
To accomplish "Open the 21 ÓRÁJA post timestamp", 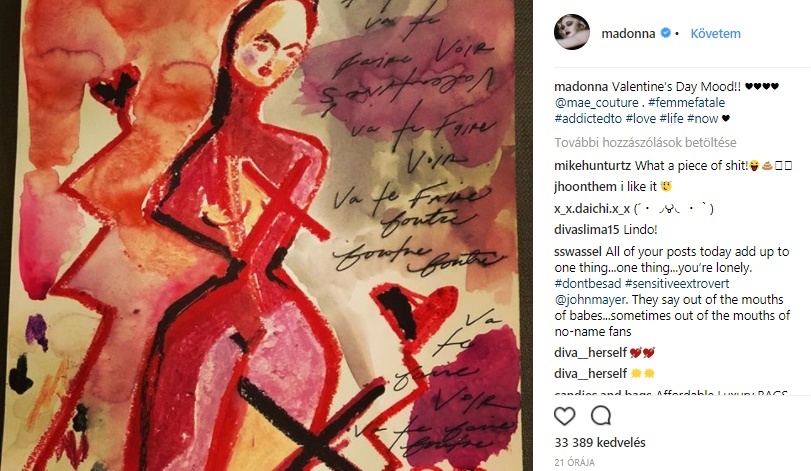I will [x=575, y=462].
